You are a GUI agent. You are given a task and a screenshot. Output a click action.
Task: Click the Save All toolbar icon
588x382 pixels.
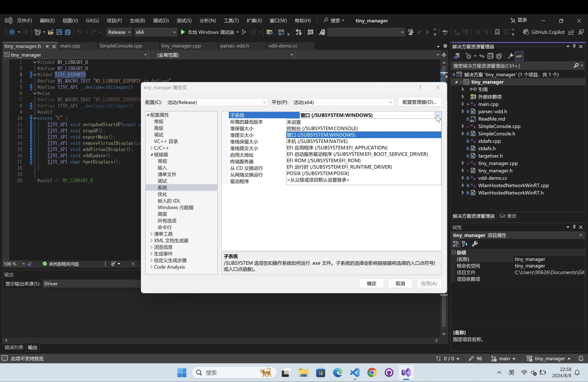coord(68,32)
